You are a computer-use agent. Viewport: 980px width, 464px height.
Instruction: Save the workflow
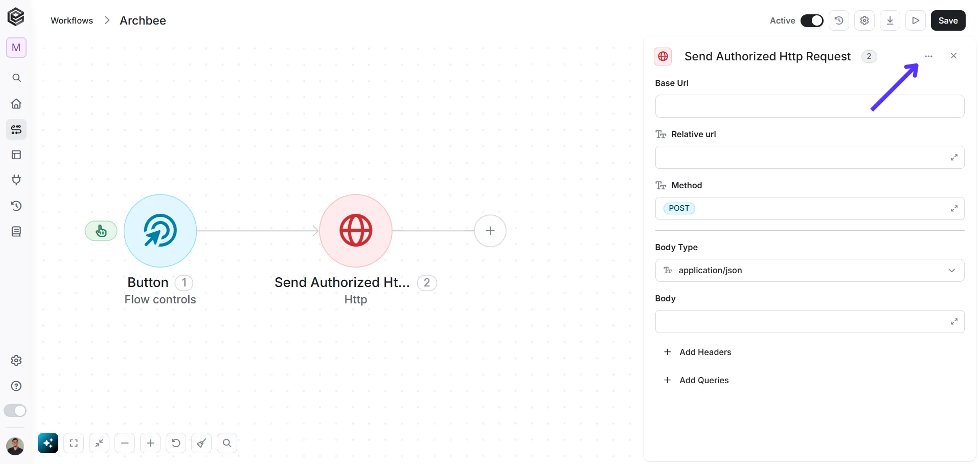[948, 20]
